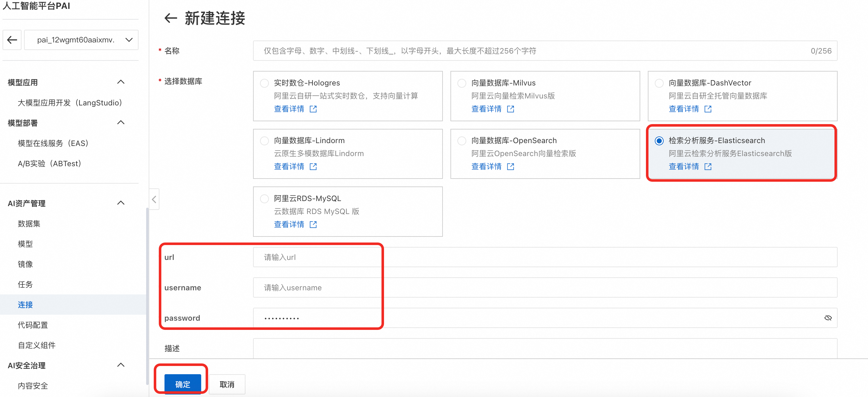Go to 镜像 in sidebar
Image resolution: width=868 pixels, height=397 pixels.
[25, 264]
